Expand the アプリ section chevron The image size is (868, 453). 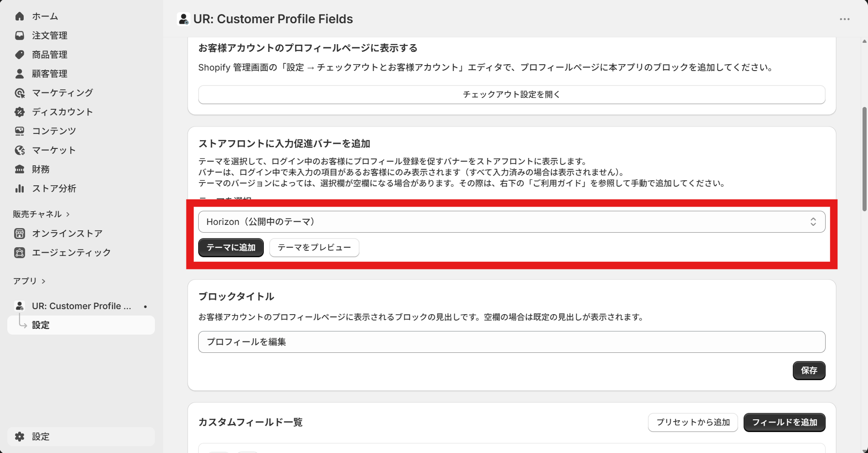point(44,281)
